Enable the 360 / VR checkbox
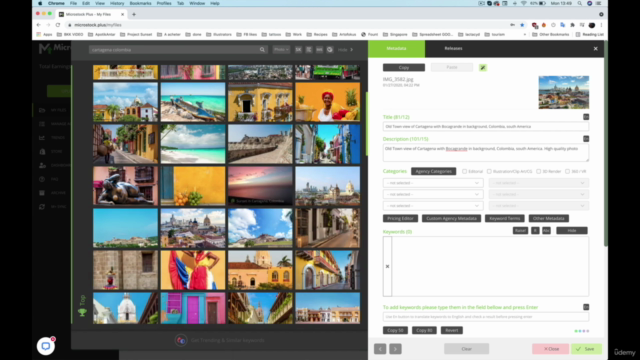Viewport: 640px width, 360px height. 567,171
